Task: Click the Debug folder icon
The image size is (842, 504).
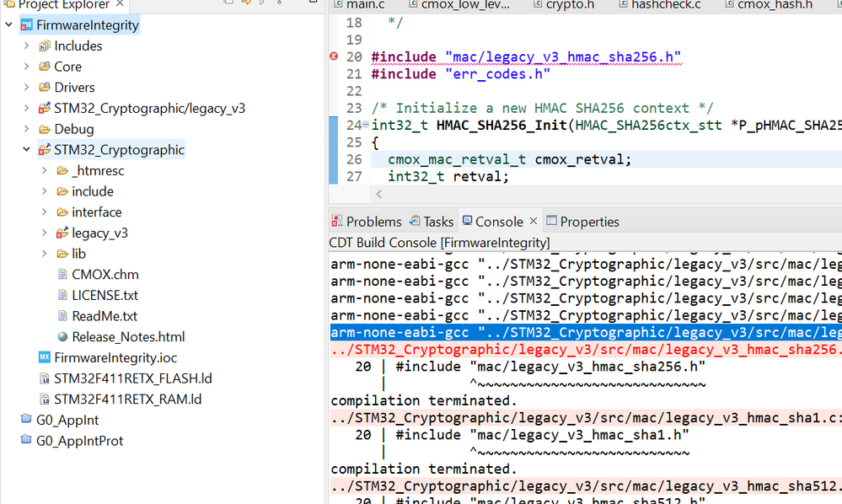Action: click(45, 129)
